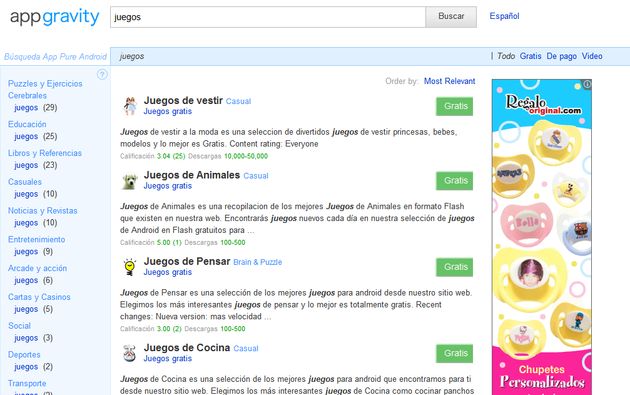Viewport: 630px width, 395px height.
Task: Click juegos (29) under Puzzles category
Action: pyautogui.click(x=36, y=108)
